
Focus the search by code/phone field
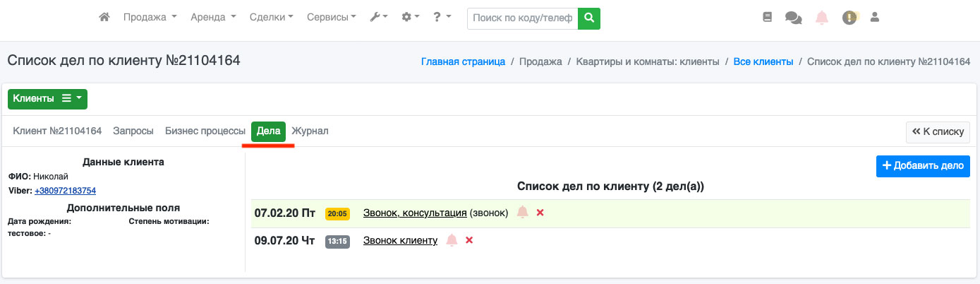[522, 18]
